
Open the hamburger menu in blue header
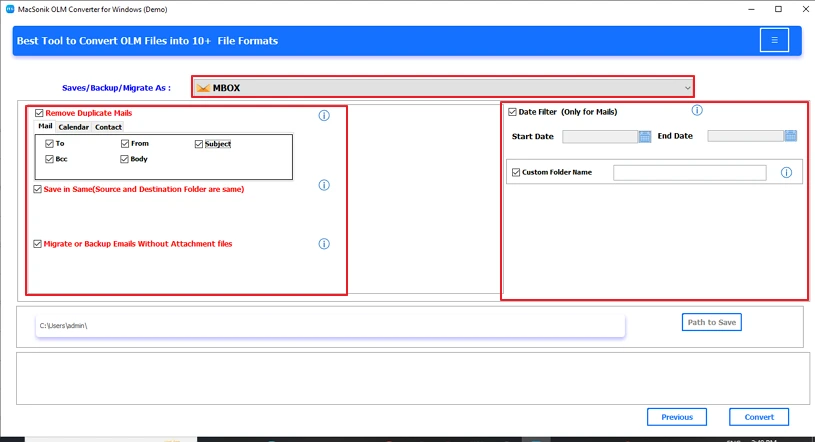[773, 40]
